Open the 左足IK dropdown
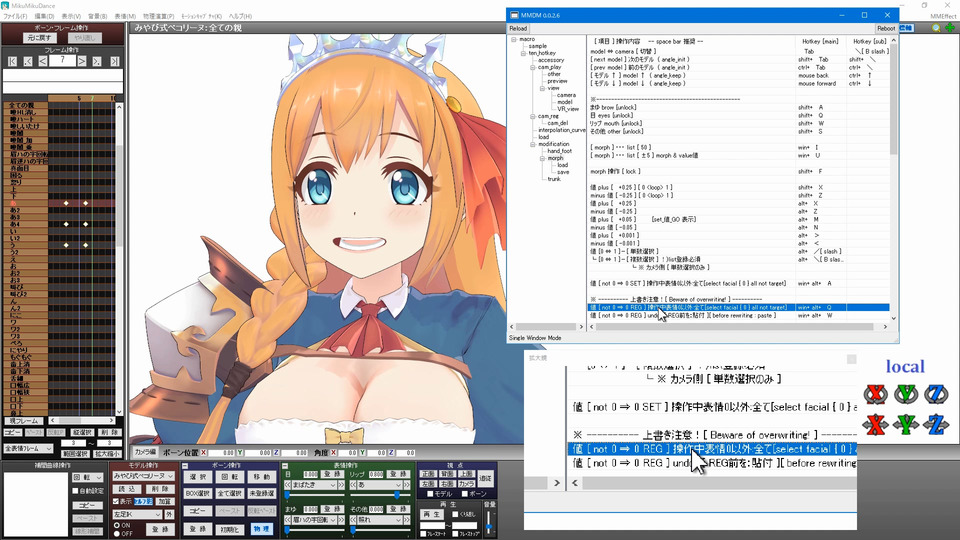 [x=138, y=514]
